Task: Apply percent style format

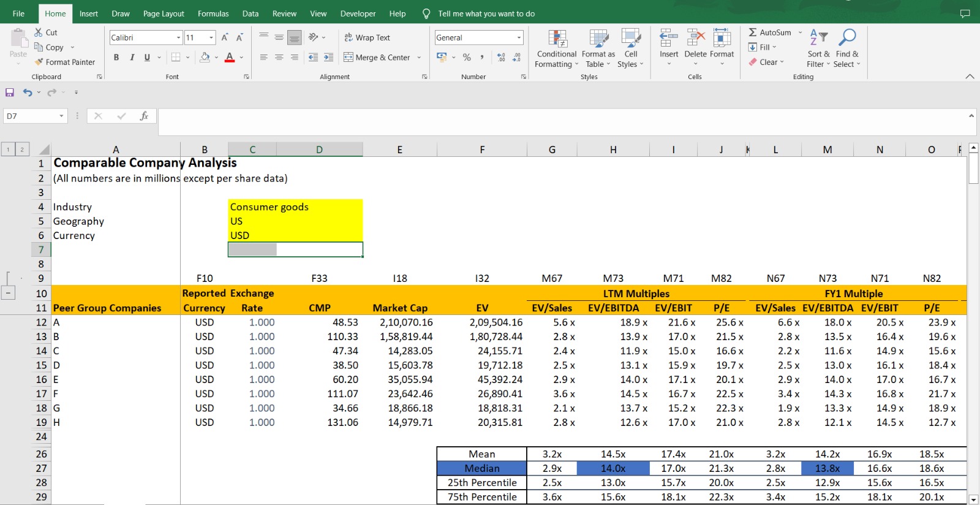Action: click(x=467, y=57)
